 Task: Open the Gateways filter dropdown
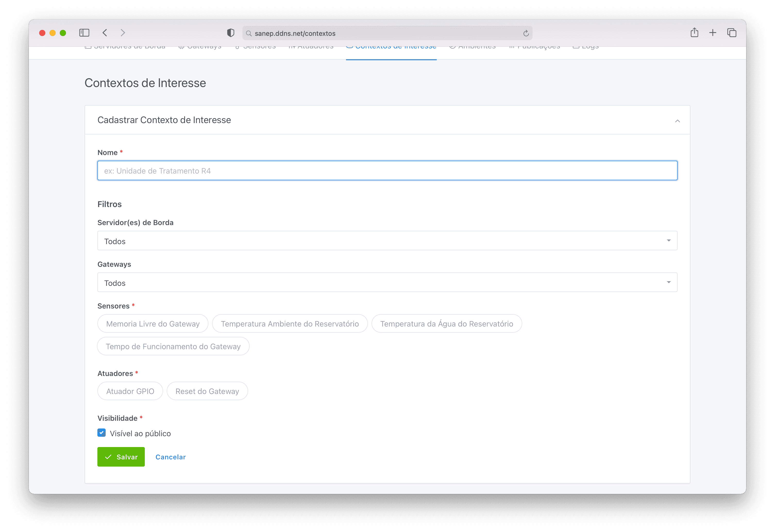(x=387, y=282)
